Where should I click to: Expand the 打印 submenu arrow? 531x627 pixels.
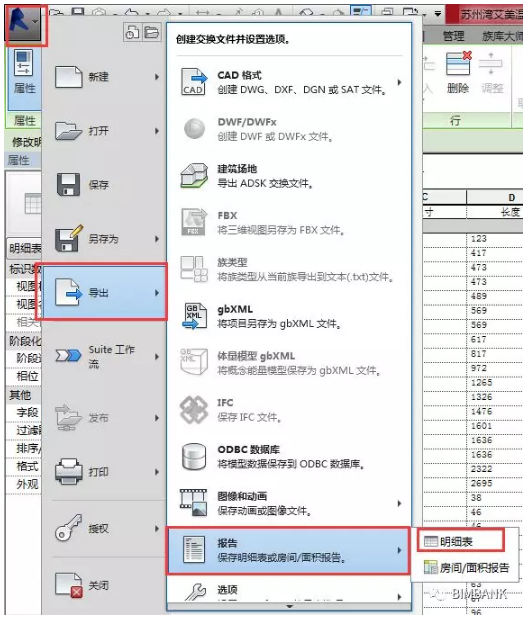pyautogui.click(x=157, y=472)
